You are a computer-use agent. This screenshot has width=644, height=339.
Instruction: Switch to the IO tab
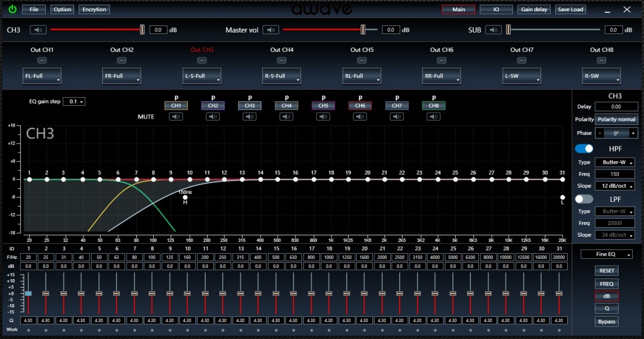click(x=496, y=10)
